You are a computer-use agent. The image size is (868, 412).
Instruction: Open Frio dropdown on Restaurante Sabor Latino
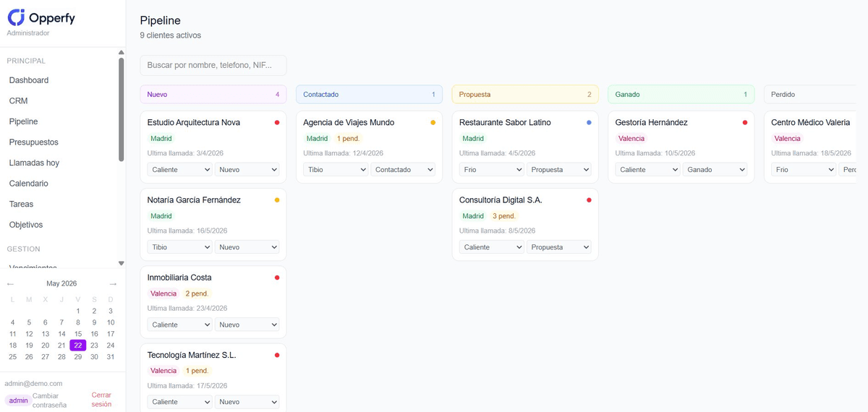pyautogui.click(x=491, y=169)
